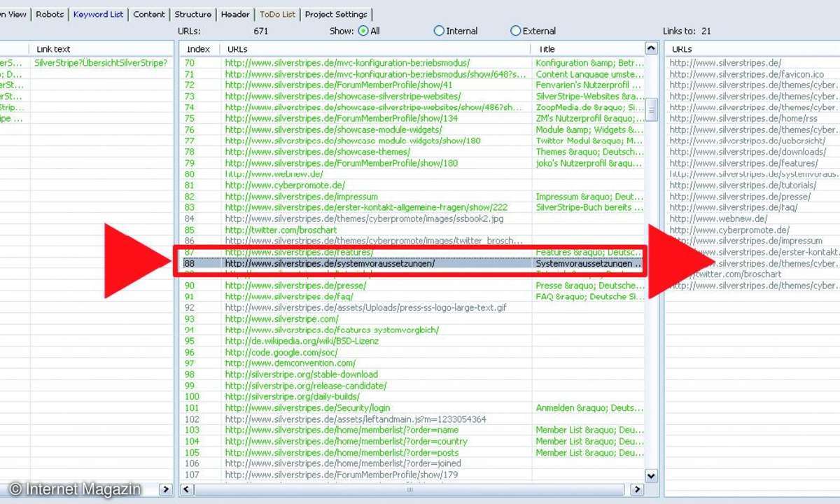The height and width of the screenshot is (504, 840).
Task: Click the Impressum title cell
Action: 589,197
